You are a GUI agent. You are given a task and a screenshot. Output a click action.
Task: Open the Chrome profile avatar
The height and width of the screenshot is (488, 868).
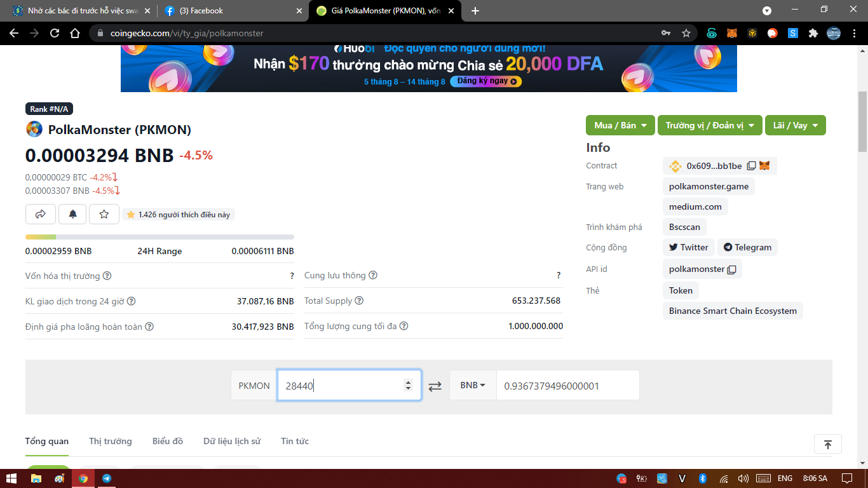[834, 33]
